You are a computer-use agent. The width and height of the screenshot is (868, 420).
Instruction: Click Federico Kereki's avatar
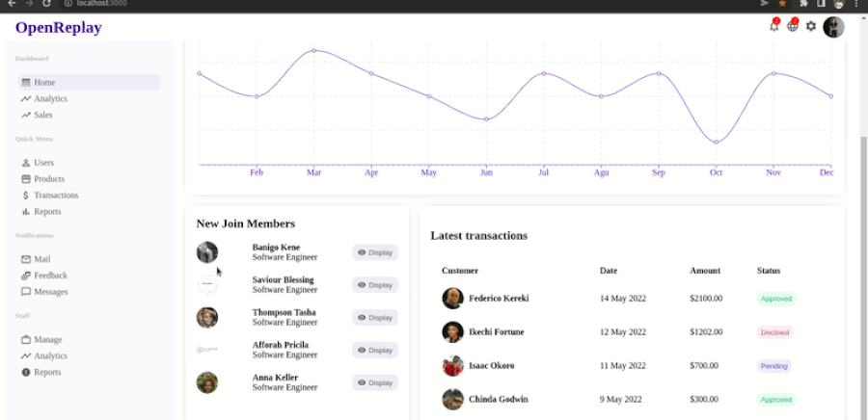(453, 299)
